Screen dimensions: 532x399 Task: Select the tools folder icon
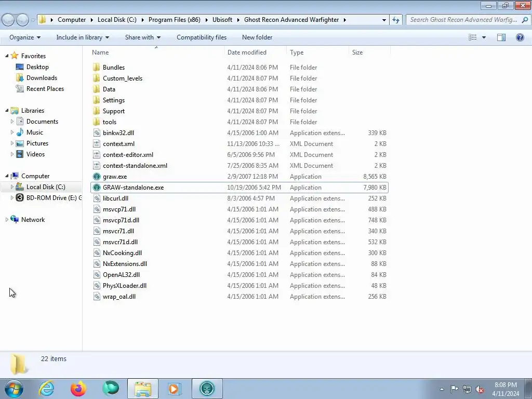[x=96, y=122]
